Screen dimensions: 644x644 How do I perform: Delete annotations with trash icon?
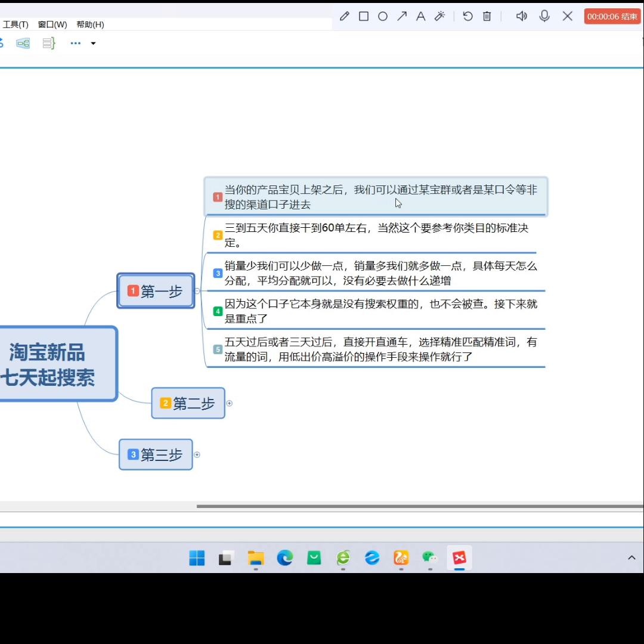pos(487,17)
